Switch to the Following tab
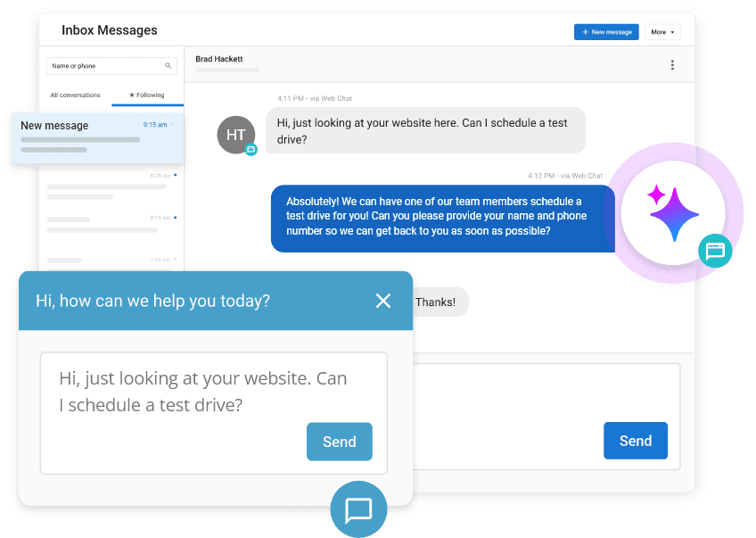The image size is (756, 538). 145,95
